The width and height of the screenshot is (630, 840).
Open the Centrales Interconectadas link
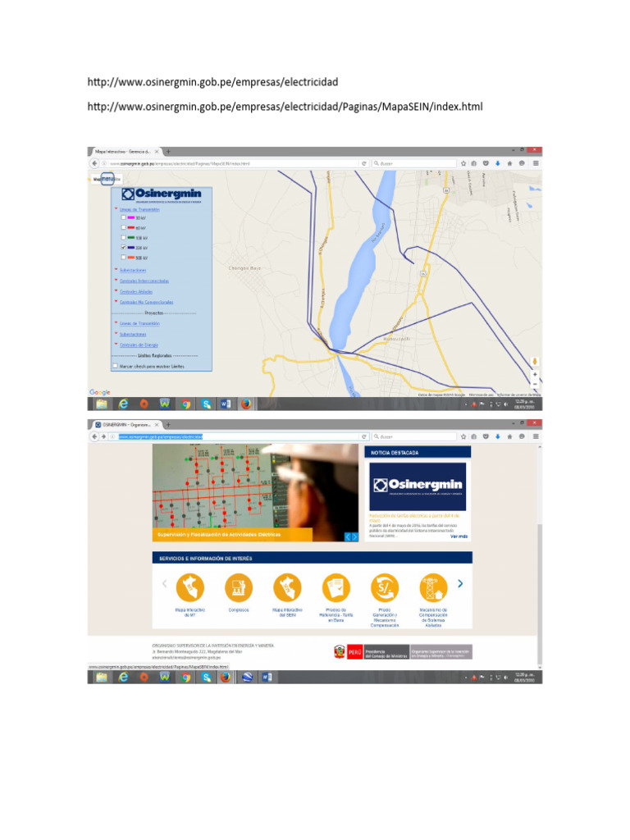click(x=144, y=281)
